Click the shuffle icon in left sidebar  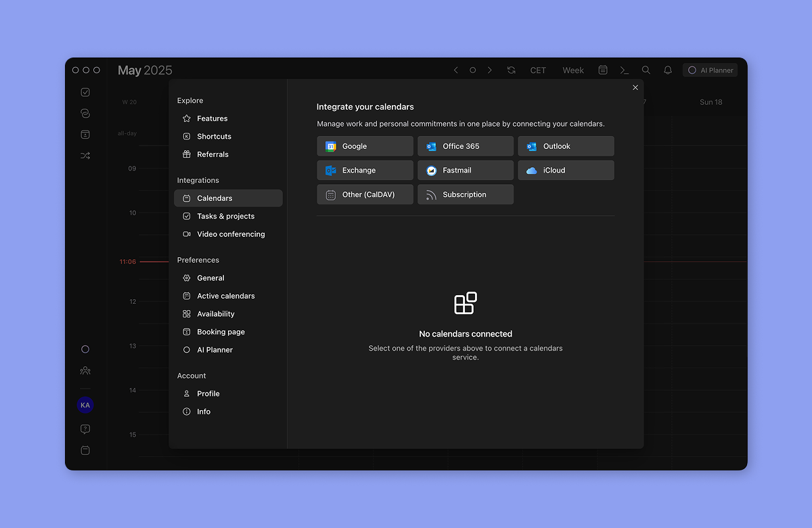85,156
